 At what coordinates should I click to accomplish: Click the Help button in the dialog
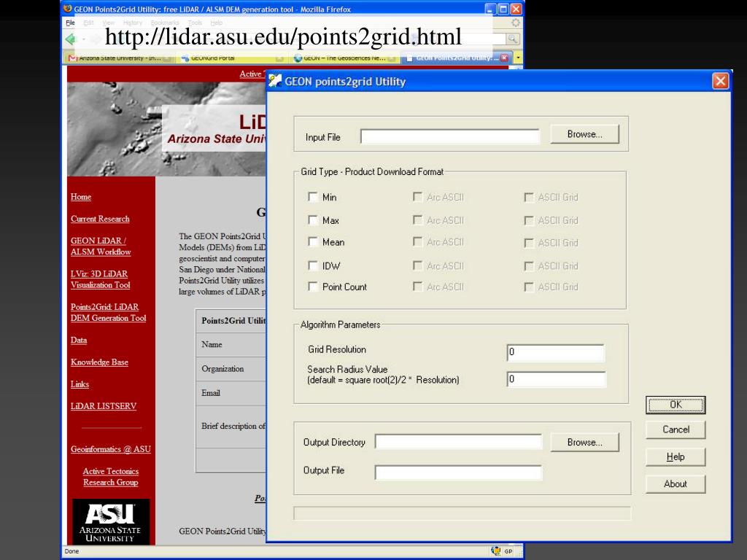tap(676, 457)
